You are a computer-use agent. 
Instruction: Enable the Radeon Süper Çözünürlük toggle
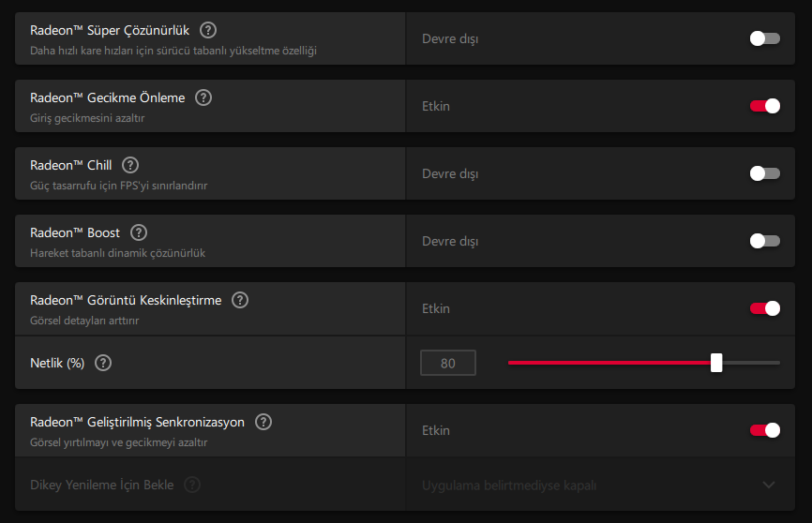point(765,38)
